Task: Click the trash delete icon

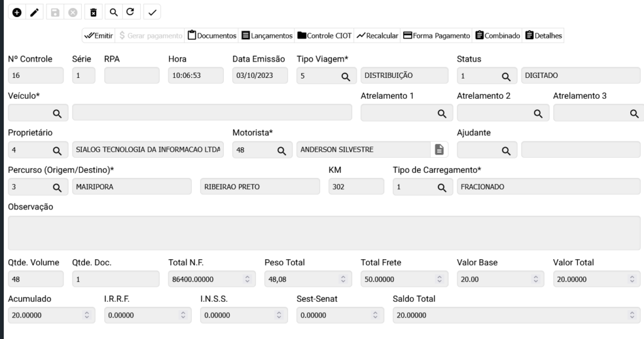Action: pyautogui.click(x=93, y=12)
